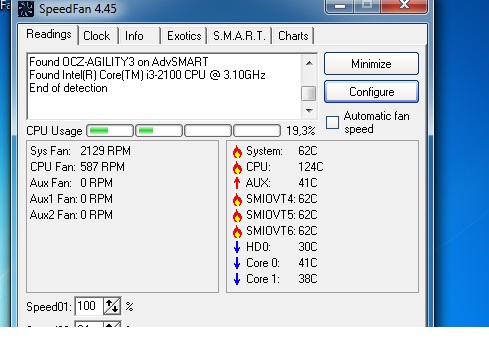Click the log scrollbar up arrow

click(309, 63)
